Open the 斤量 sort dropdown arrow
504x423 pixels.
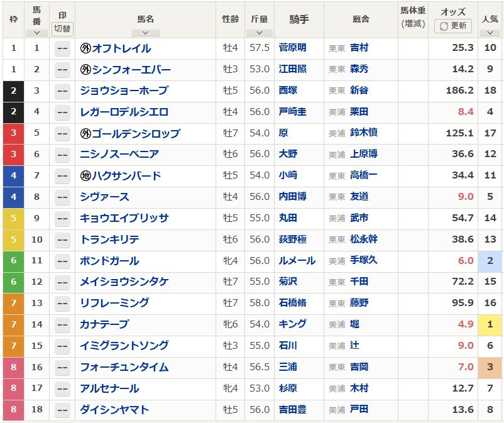pos(260,33)
